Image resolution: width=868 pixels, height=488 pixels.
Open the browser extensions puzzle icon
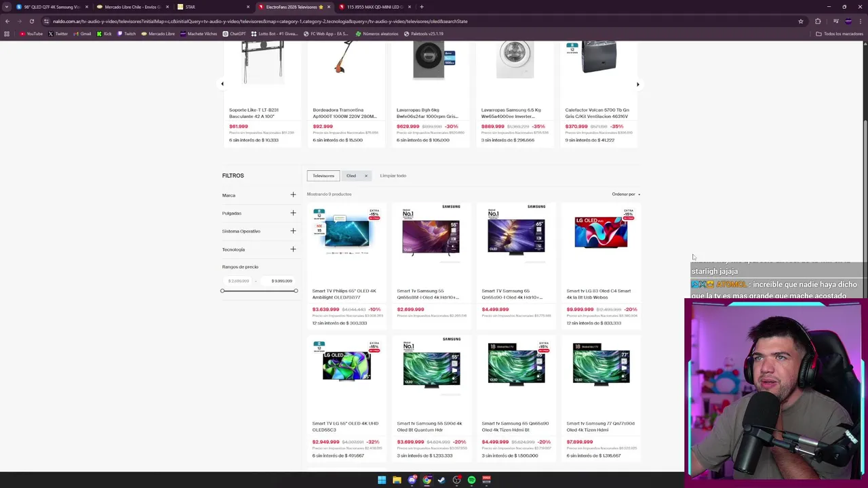point(818,21)
